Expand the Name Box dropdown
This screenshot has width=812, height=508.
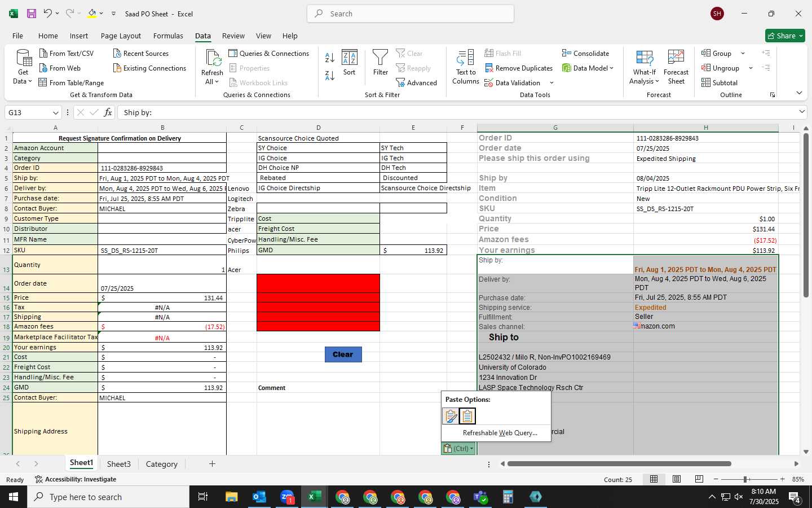point(55,112)
